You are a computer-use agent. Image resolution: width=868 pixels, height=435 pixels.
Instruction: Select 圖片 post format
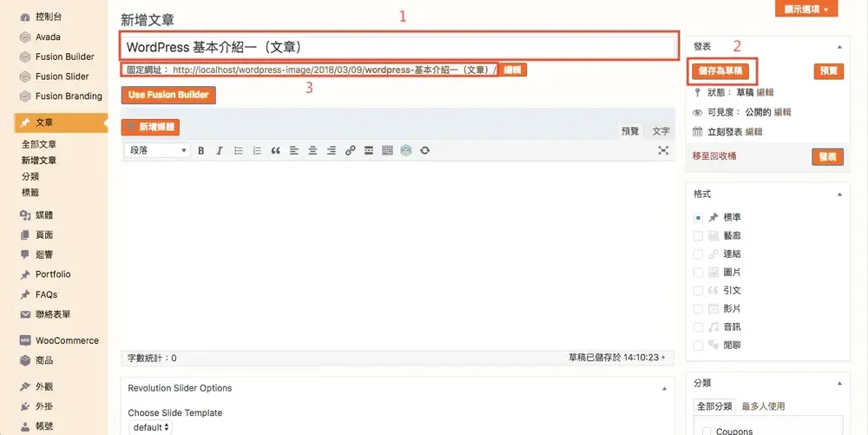[698, 273]
